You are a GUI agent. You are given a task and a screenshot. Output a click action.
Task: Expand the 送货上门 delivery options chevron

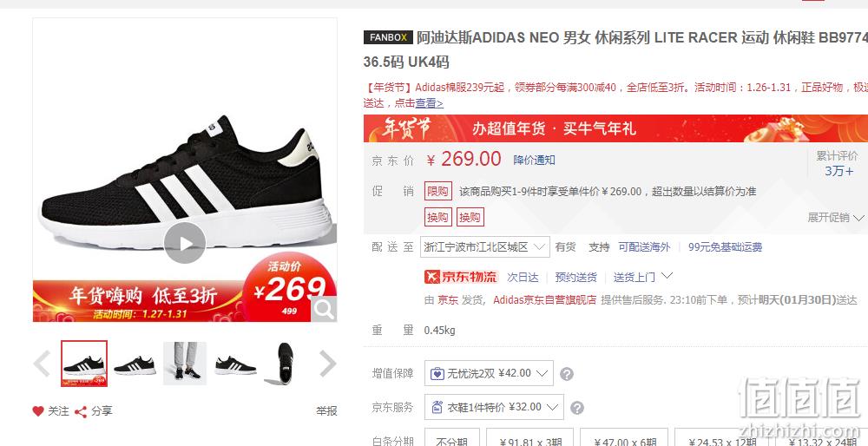pos(667,275)
